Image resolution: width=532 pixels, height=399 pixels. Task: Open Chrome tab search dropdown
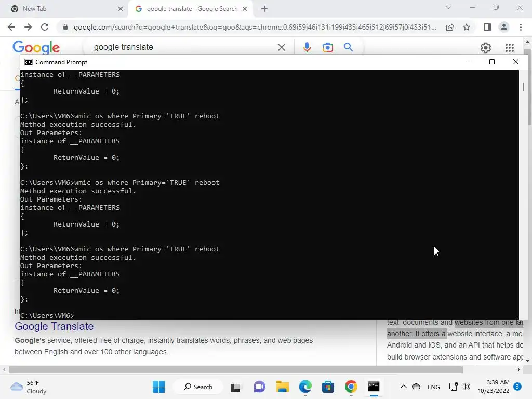pos(448,7)
